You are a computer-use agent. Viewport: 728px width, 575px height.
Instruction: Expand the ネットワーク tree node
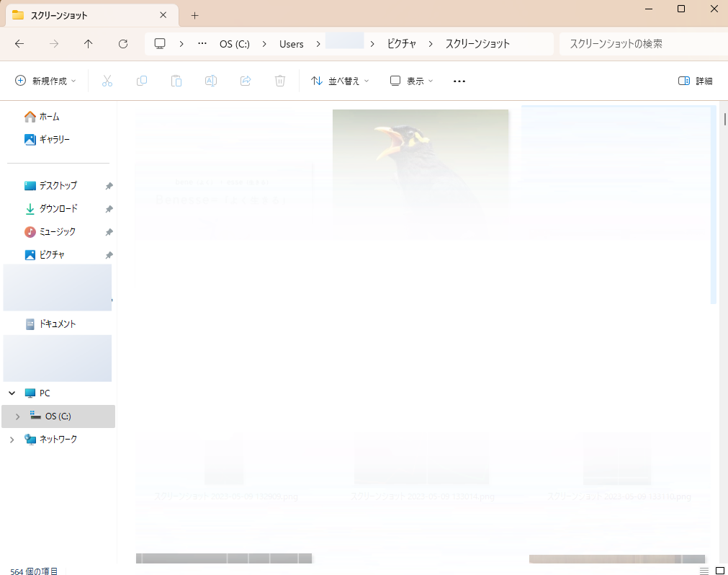pos(12,440)
